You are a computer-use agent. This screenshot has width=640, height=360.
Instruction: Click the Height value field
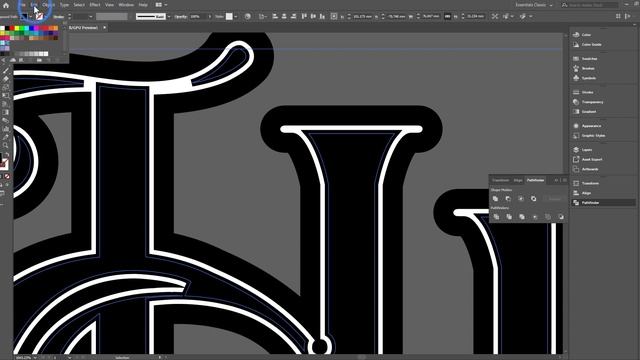coord(475,17)
